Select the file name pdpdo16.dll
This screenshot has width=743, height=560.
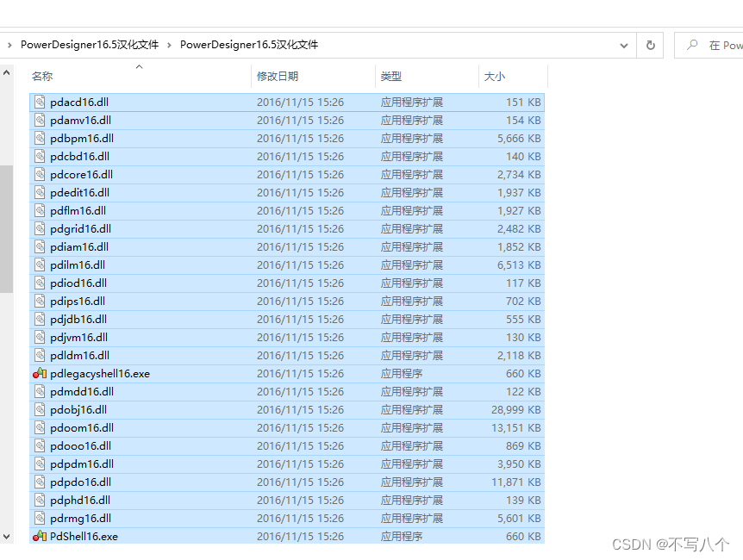80,482
